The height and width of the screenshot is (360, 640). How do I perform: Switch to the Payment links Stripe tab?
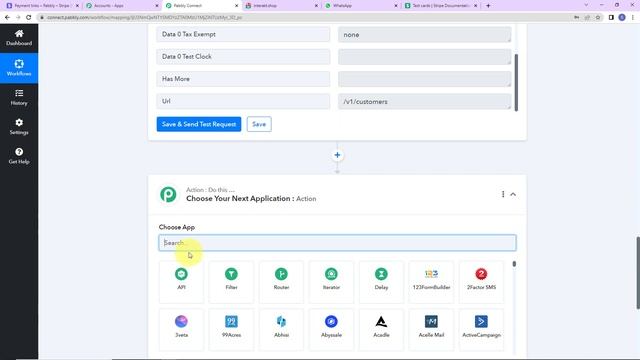(41, 6)
